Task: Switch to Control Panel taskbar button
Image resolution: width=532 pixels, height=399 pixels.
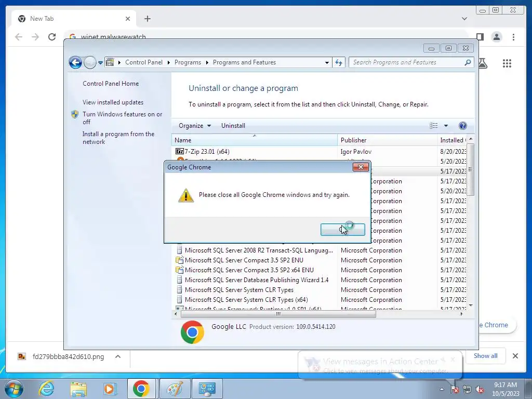Action: tap(207, 389)
